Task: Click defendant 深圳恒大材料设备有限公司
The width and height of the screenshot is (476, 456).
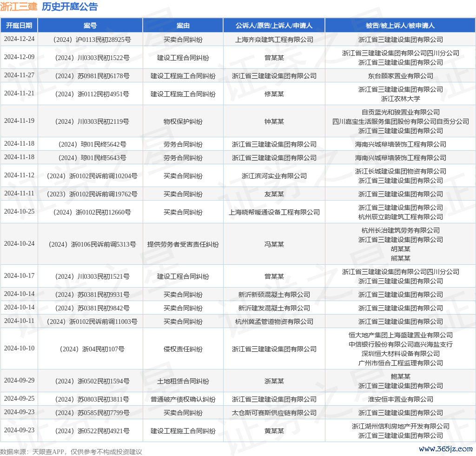Action: click(x=400, y=354)
